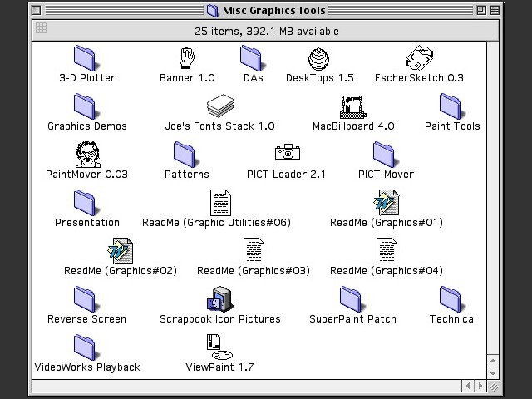Click the "Scrapbook Icon Pictures" name label
The image size is (532, 399).
click(220, 319)
